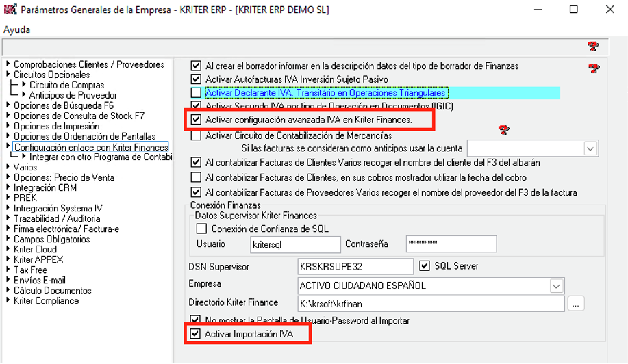Select Kriter APPEX in the tree
Screen dimensions: 628x364
click(x=38, y=259)
